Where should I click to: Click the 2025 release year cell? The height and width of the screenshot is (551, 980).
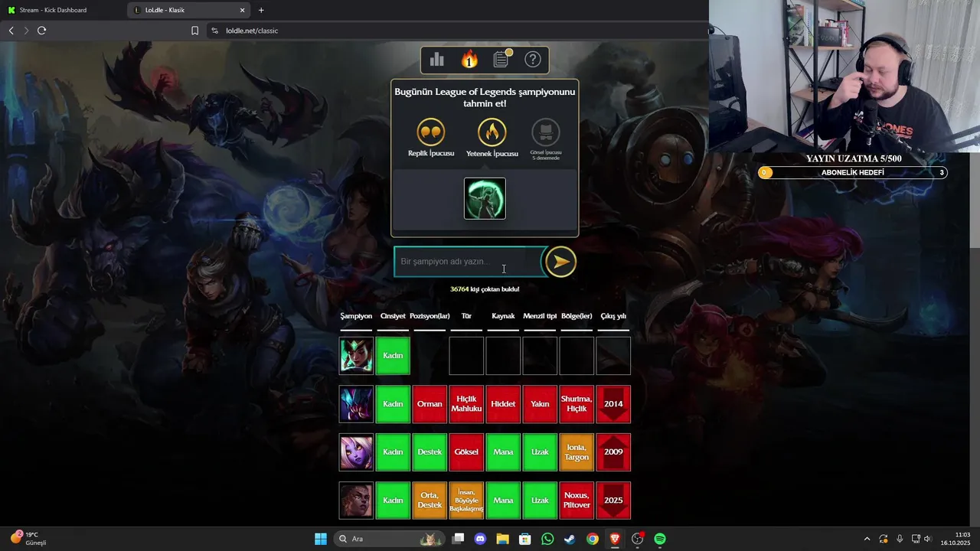[x=613, y=500]
